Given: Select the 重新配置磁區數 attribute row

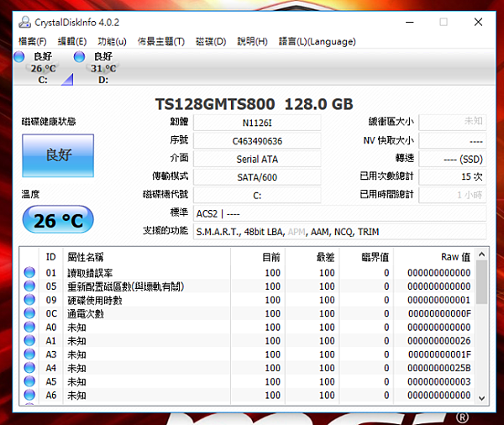Looking at the screenshot, I should [247, 286].
